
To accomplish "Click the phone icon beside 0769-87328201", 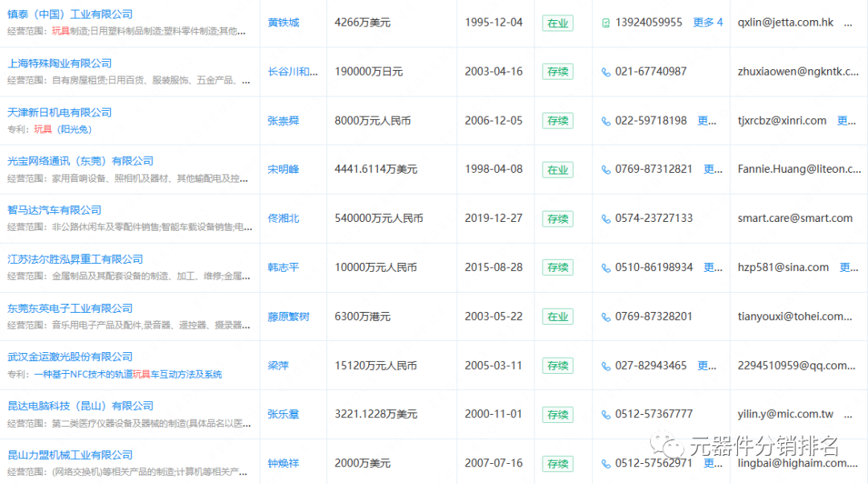I will 606,317.
